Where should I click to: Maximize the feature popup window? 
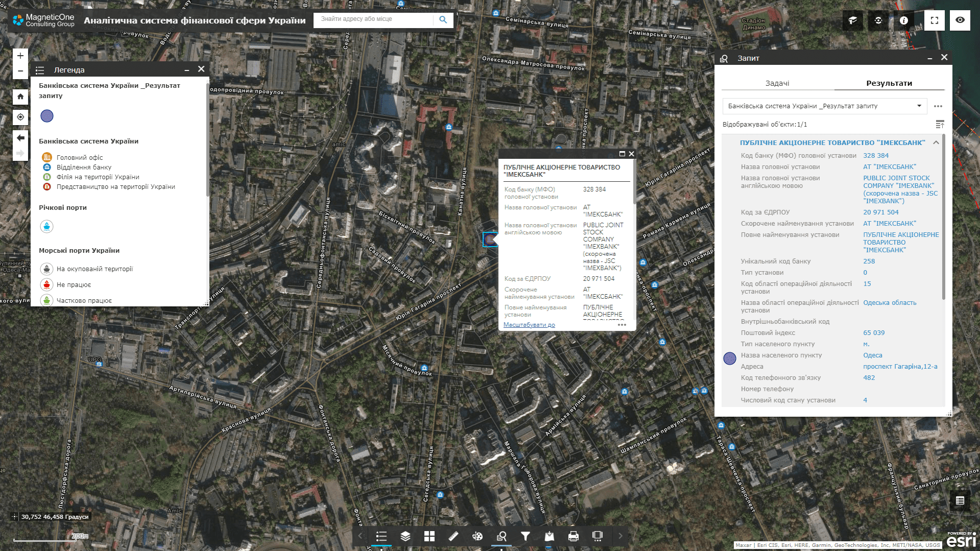click(x=622, y=154)
